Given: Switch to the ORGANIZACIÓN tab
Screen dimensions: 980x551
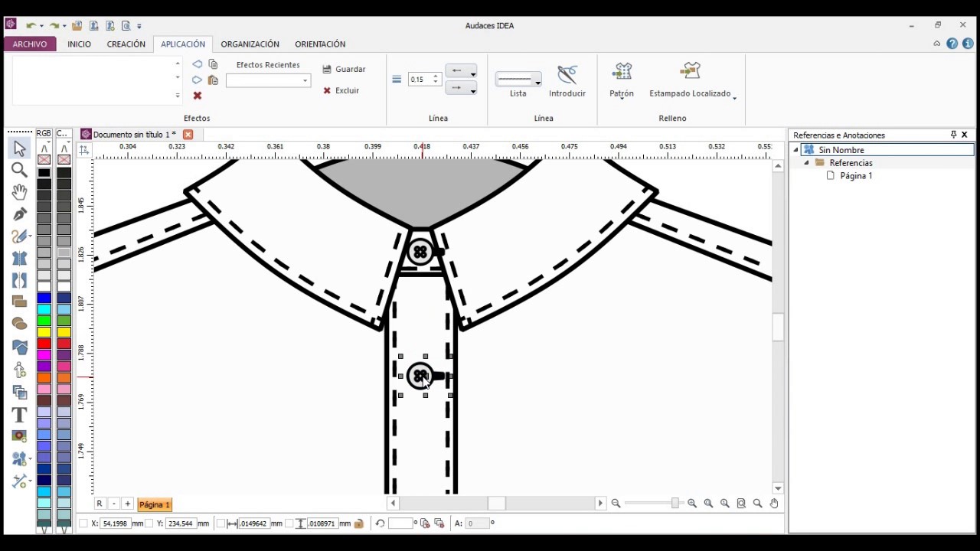Looking at the screenshot, I should pyautogui.click(x=250, y=44).
